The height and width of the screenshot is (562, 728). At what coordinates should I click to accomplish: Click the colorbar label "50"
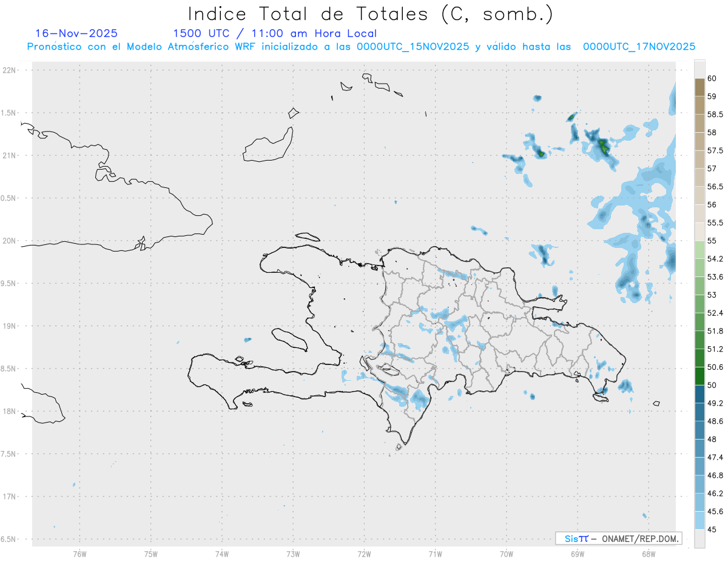pyautogui.click(x=712, y=385)
